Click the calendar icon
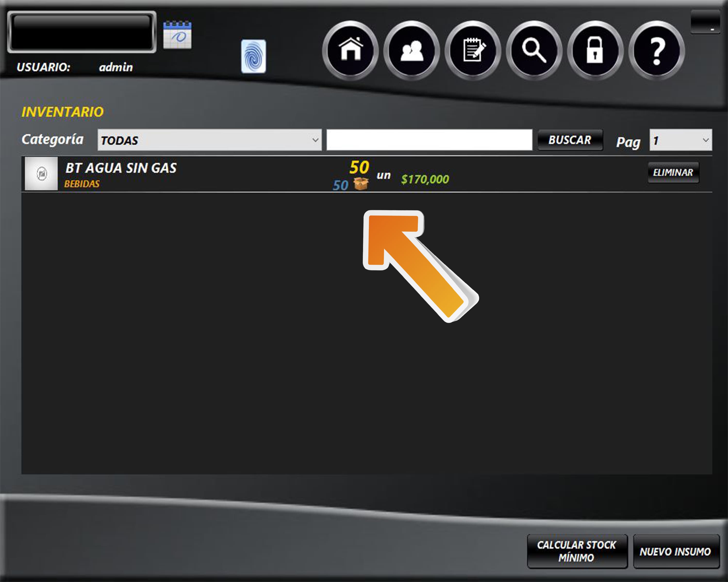Viewport: 728px width, 582px height. [177, 35]
